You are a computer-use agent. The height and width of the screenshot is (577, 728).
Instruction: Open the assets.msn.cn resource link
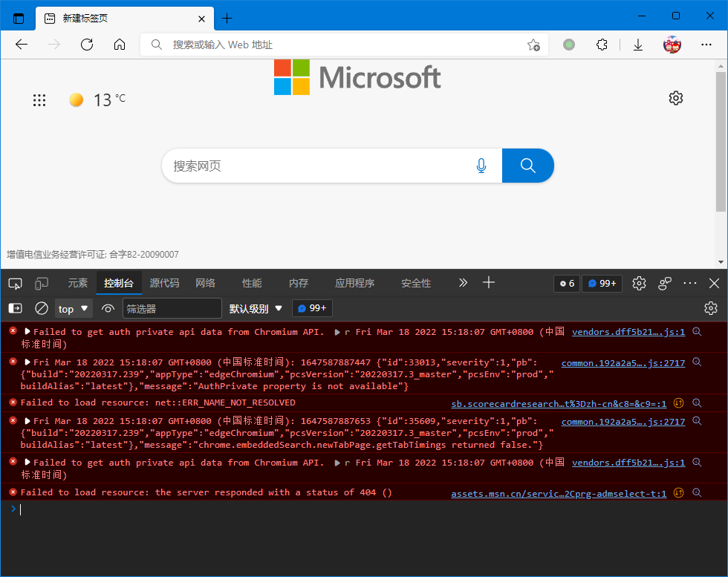coord(559,493)
